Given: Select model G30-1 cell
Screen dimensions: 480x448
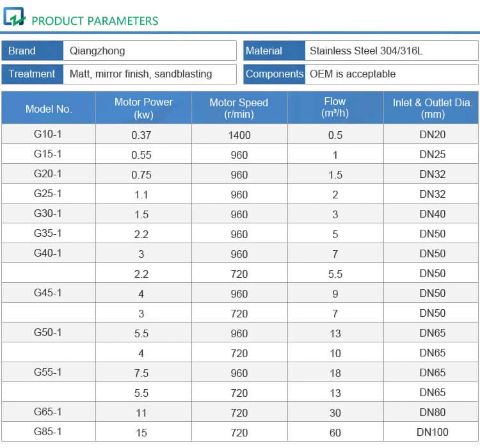Looking at the screenshot, I should (x=48, y=213).
